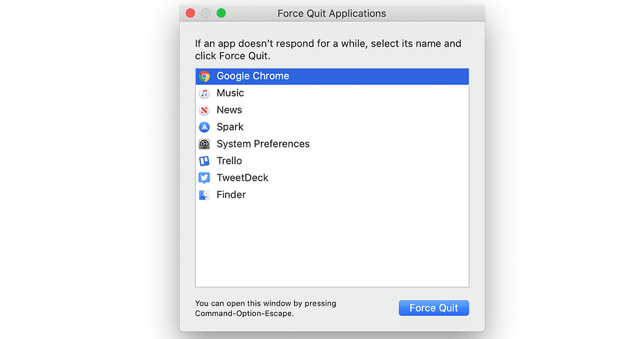This screenshot has height=339, width=644.
Task: Click the green zoom window button
Action: coord(221,13)
